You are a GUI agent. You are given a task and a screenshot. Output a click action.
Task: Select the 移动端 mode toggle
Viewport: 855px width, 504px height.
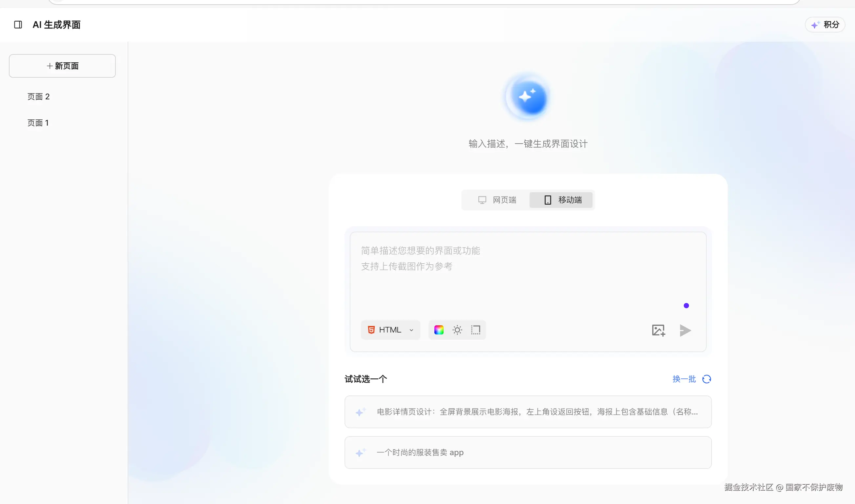point(561,200)
